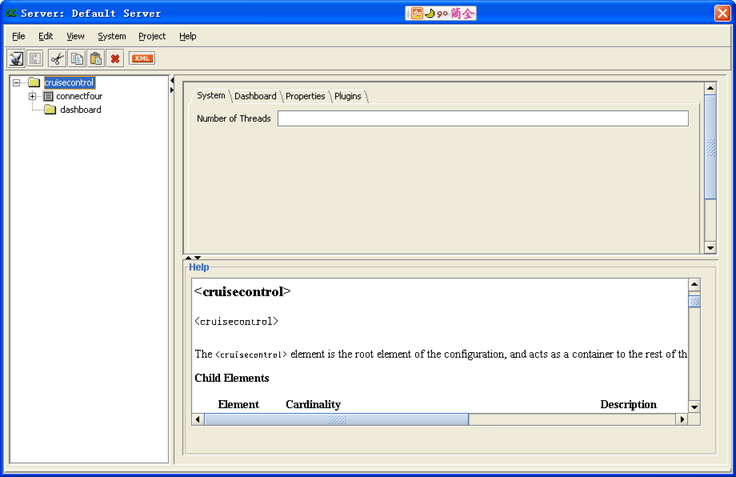Click the <cruisecontrol> heading in Help
The image size is (736, 477).
pyautogui.click(x=242, y=292)
